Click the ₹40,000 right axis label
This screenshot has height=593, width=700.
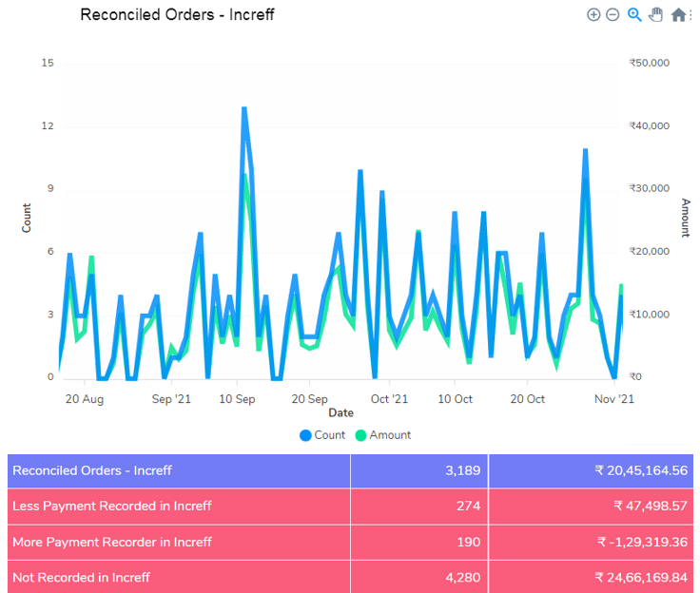(x=649, y=125)
